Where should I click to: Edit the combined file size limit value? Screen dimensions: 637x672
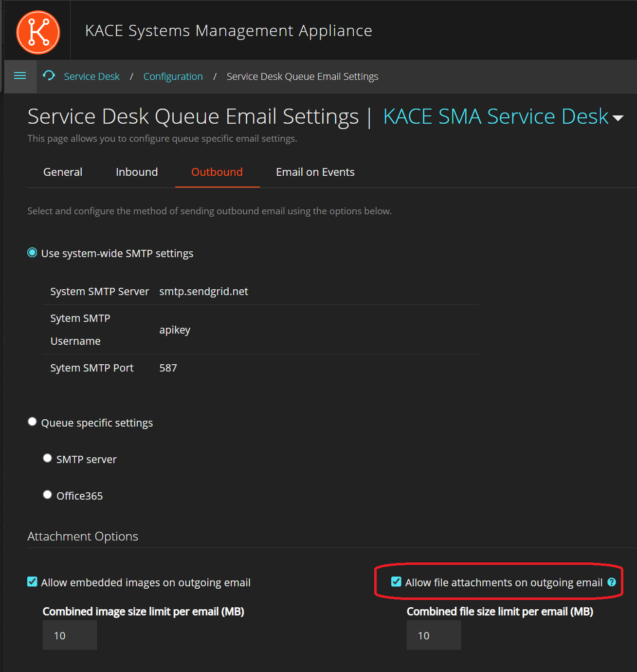coord(433,635)
